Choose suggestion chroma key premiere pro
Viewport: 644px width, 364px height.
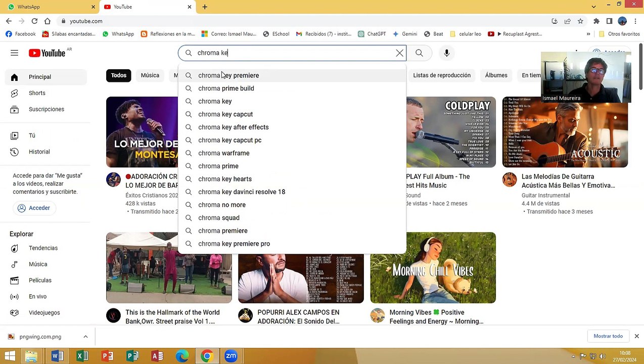coord(292,244)
